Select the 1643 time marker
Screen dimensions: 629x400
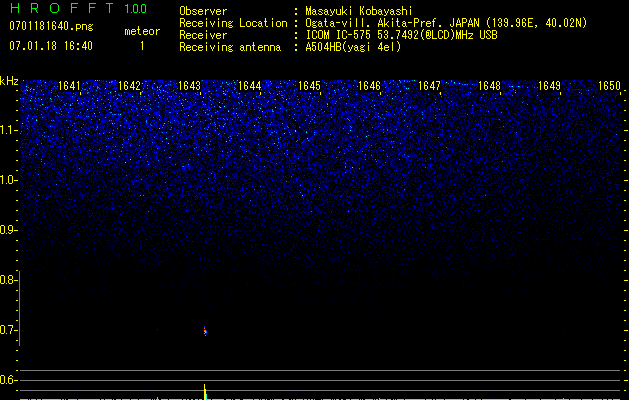[x=189, y=86]
